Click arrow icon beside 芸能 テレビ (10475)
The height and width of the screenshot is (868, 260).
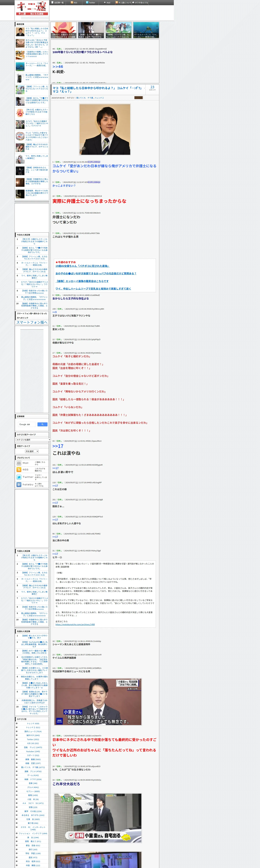tap(17, 747)
